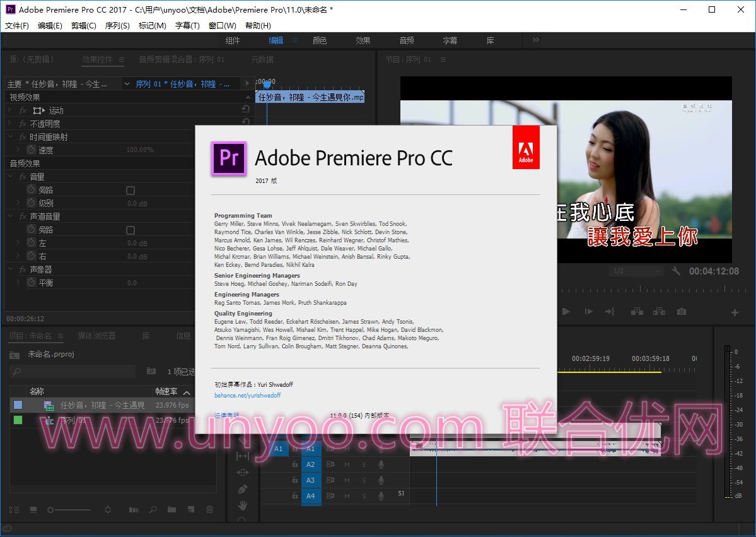Create a New Bin folder icon

[x=172, y=509]
